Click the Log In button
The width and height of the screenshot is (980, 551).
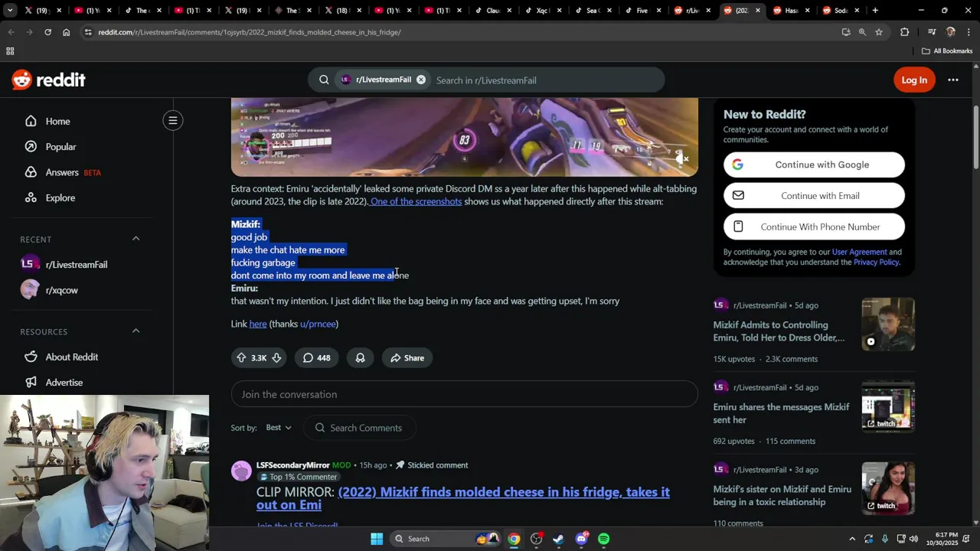[914, 80]
